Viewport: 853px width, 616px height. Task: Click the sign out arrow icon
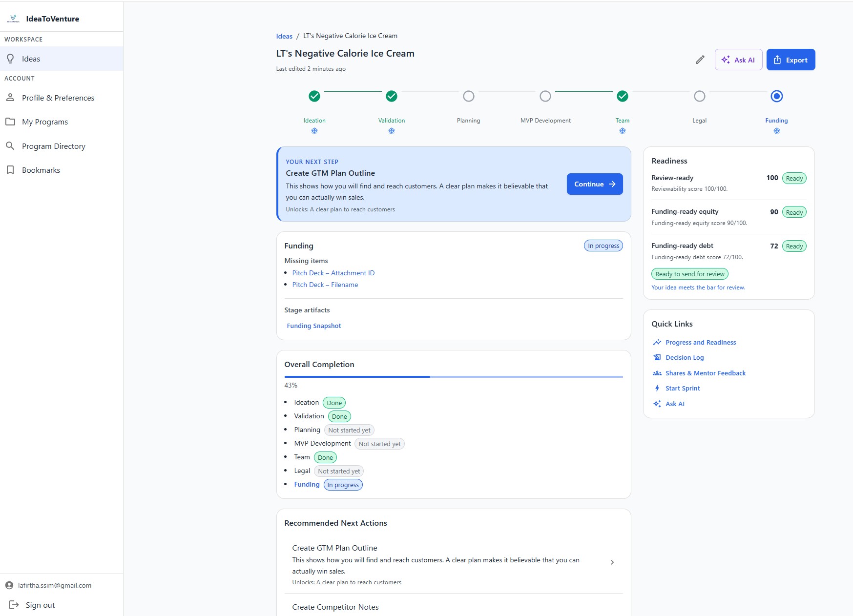14,605
